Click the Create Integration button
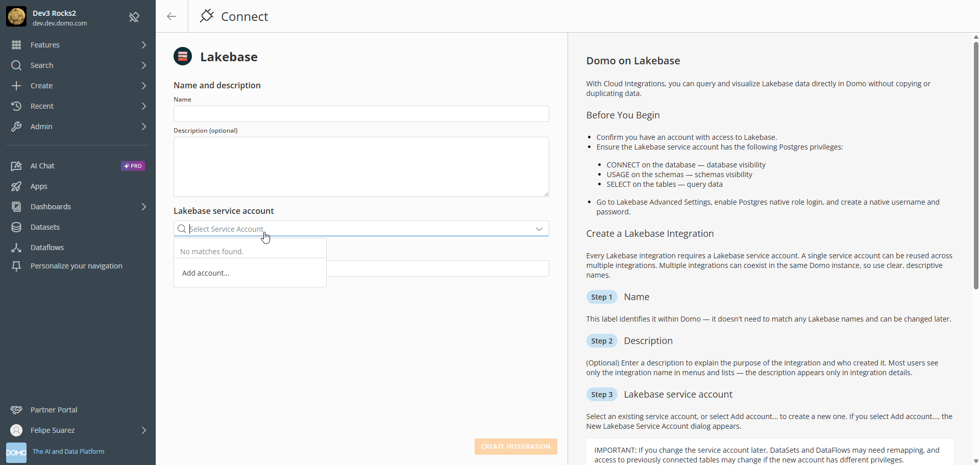 (516, 446)
